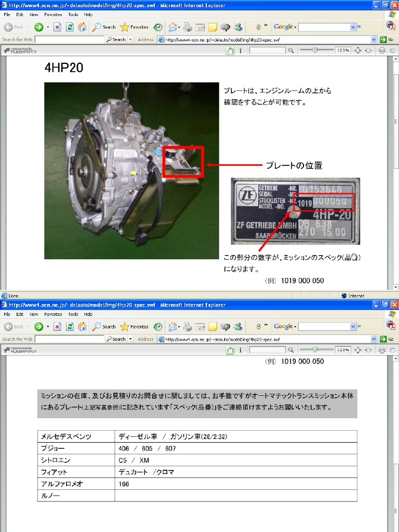Refresh the page in the upper IE window
399x532 pixels.
point(70,27)
